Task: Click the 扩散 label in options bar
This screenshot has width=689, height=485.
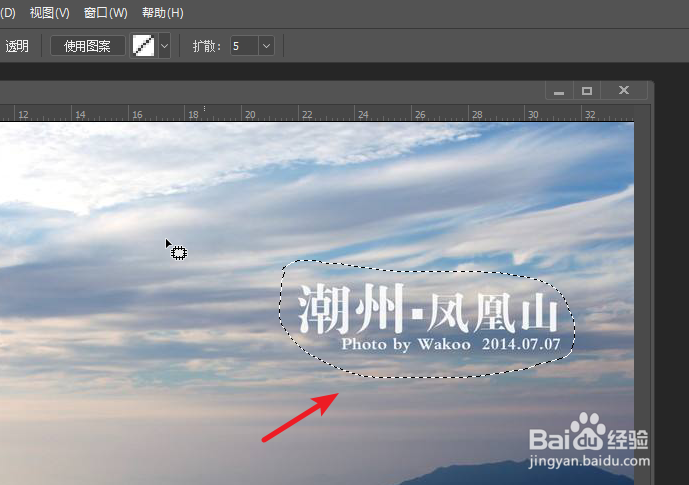Action: coord(207,46)
